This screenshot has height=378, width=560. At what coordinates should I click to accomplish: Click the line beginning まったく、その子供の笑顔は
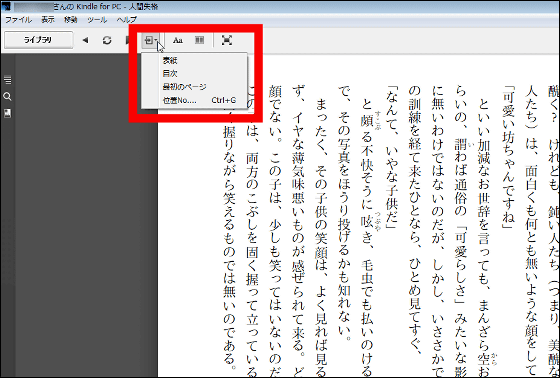(x=321, y=237)
